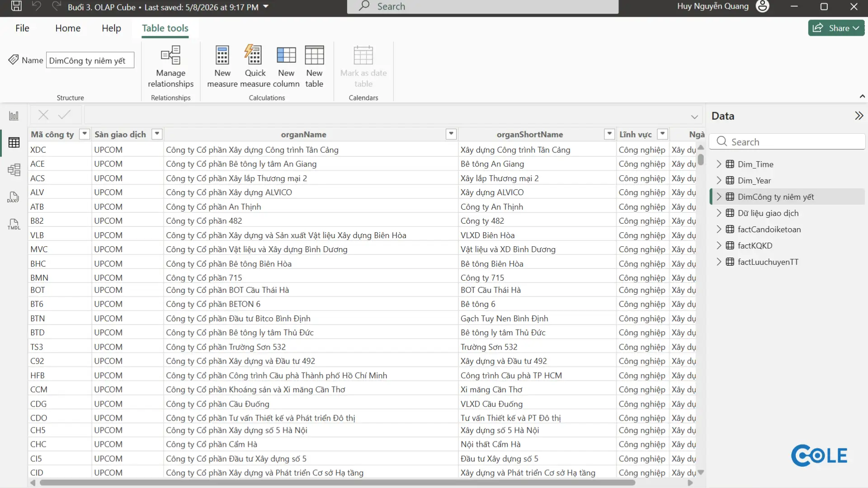Open filter dropdown for Lĩnh vực column
The image size is (868, 488).
click(x=662, y=134)
